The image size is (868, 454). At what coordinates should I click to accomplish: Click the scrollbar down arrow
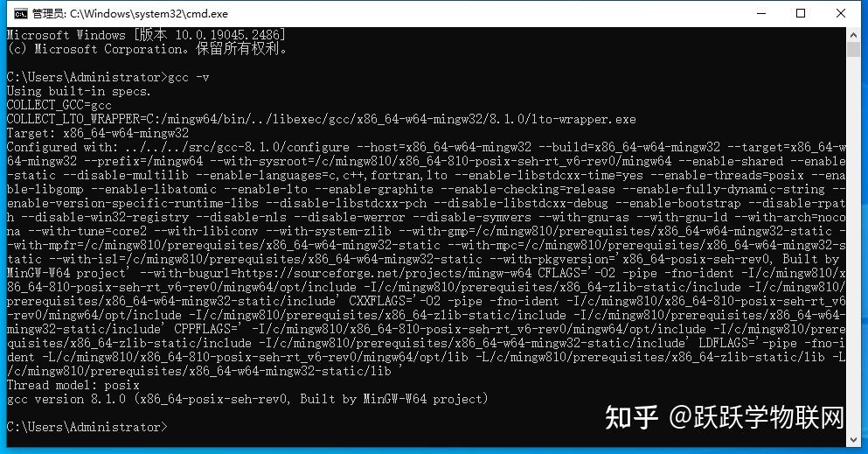click(x=853, y=440)
